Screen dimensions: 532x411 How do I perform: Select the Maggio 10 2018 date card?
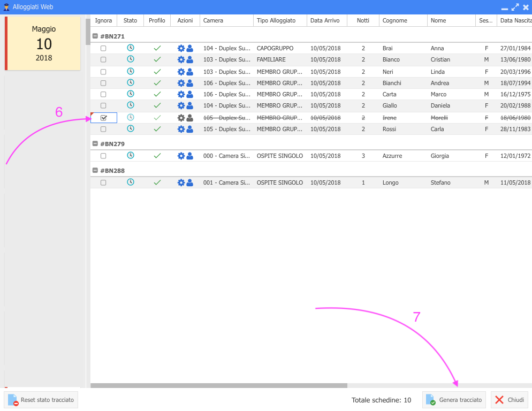(43, 43)
